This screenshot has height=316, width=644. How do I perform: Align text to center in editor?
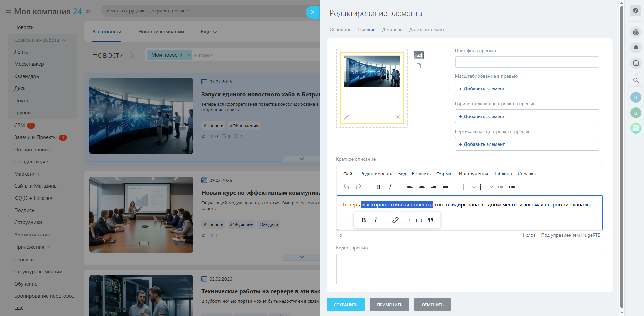(422, 187)
